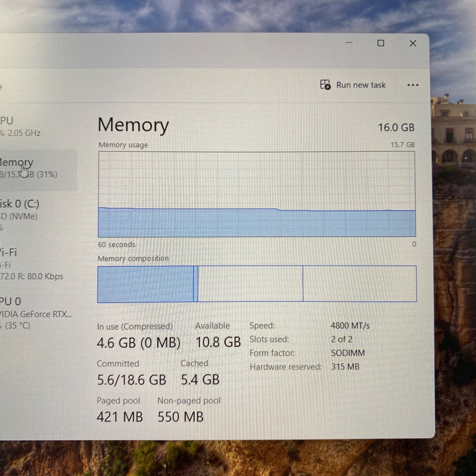Open the Wi-Fi performance entry

38,264
